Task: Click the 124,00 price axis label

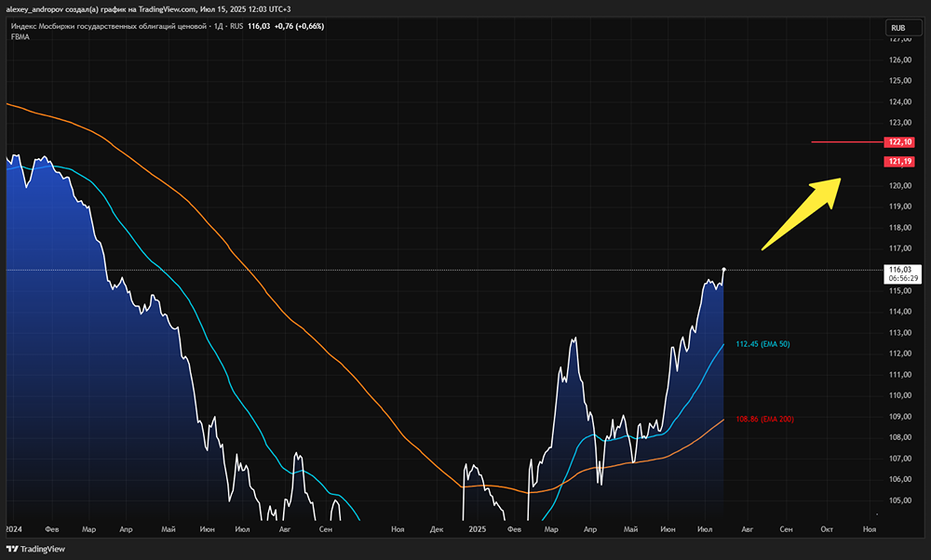Action: coord(900,102)
